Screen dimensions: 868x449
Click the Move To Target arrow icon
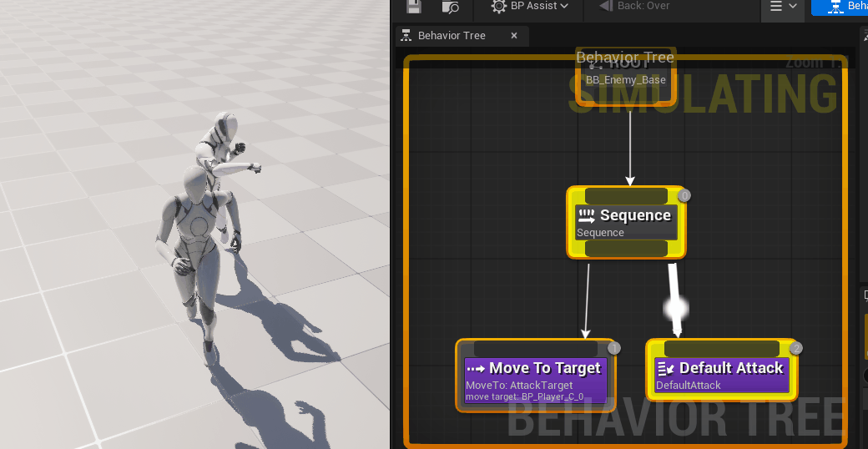476,368
